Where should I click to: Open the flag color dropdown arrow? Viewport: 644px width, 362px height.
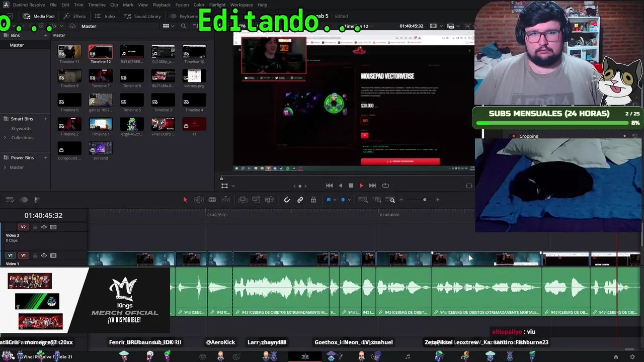pyautogui.click(x=335, y=200)
